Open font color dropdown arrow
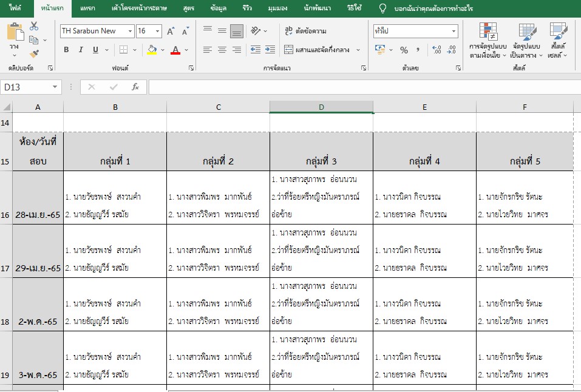Image resolution: width=581 pixels, height=392 pixels. click(x=186, y=50)
